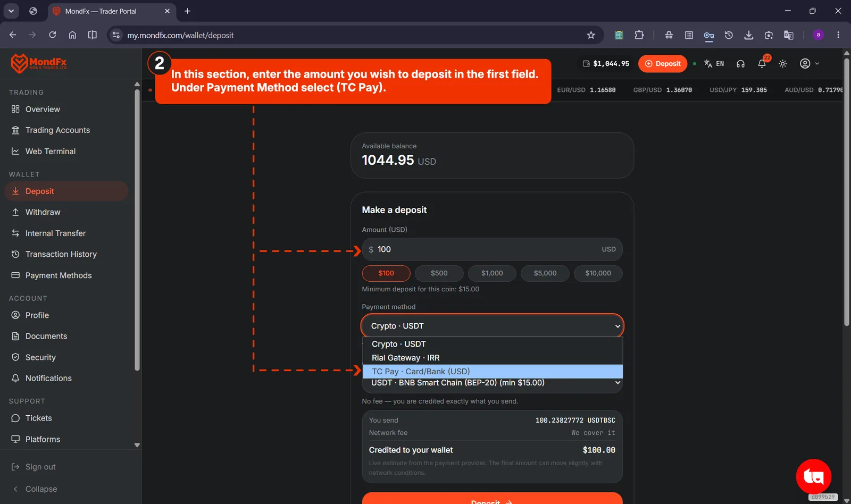The height and width of the screenshot is (504, 851).
Task: Open the tab search dropdown arrow
Action: tap(11, 11)
